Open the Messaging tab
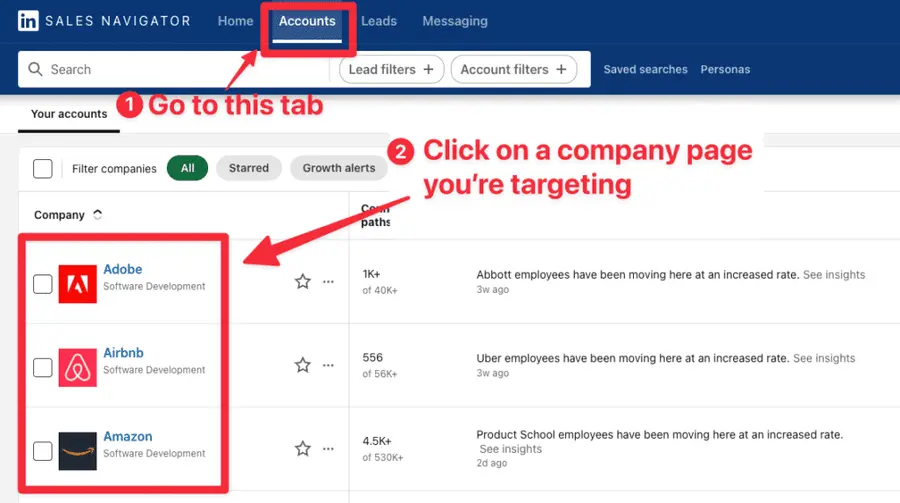 (x=455, y=21)
